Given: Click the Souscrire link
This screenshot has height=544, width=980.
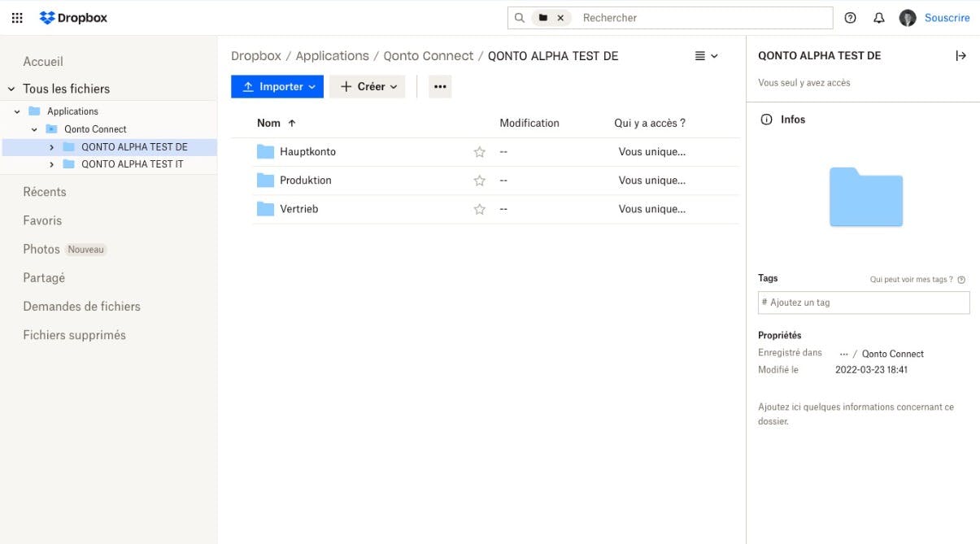Looking at the screenshot, I should click(x=947, y=17).
